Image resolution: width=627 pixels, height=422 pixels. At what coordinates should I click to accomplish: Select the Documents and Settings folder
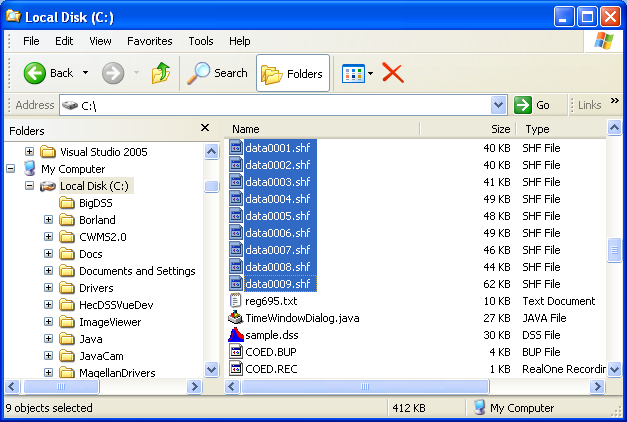(137, 271)
